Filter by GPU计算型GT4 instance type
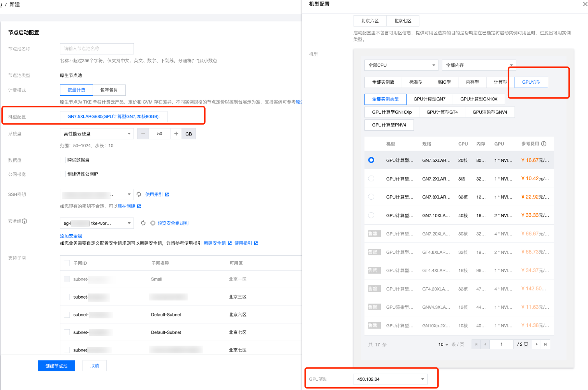Screen dimensions: 588x390 click(x=442, y=112)
